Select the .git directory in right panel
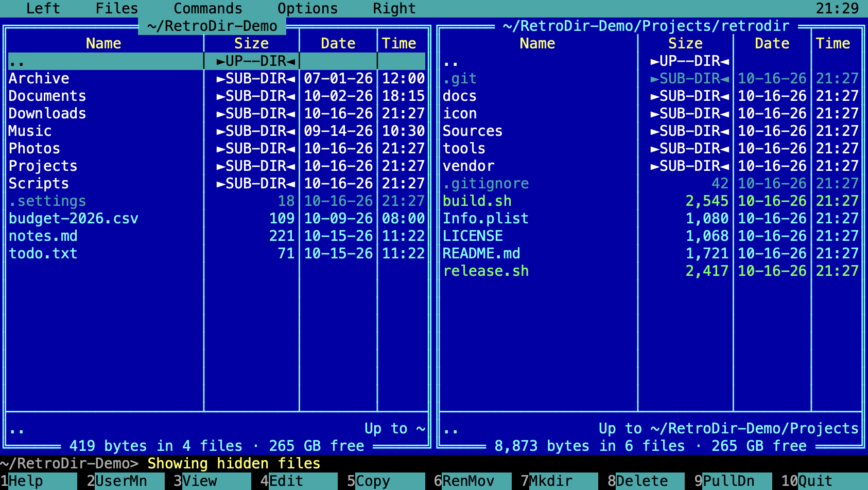Screen dimensions: 868x490 tap(651, 79)
